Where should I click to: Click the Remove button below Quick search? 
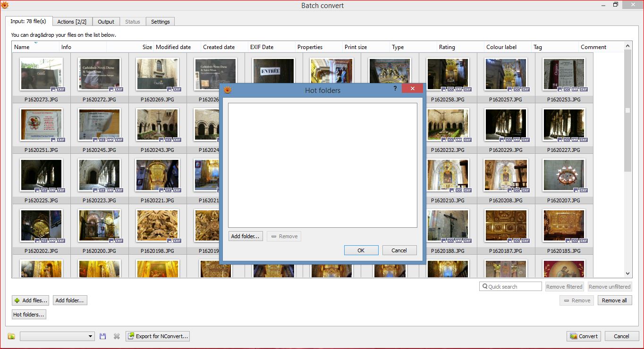pyautogui.click(x=576, y=300)
